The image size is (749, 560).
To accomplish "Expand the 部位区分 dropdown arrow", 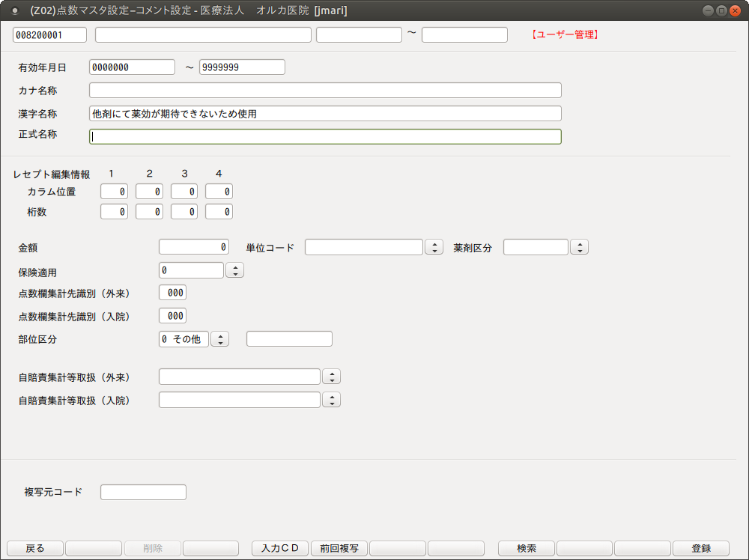I will tap(219, 339).
